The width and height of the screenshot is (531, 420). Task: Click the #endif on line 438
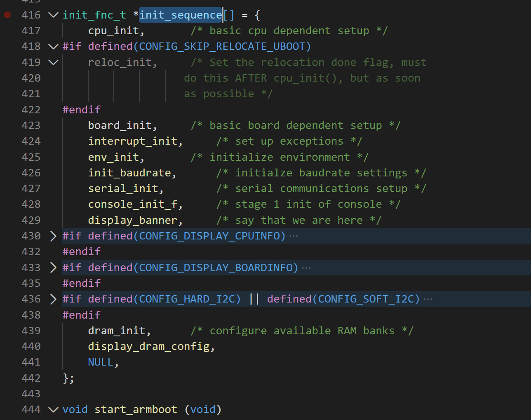click(82, 315)
